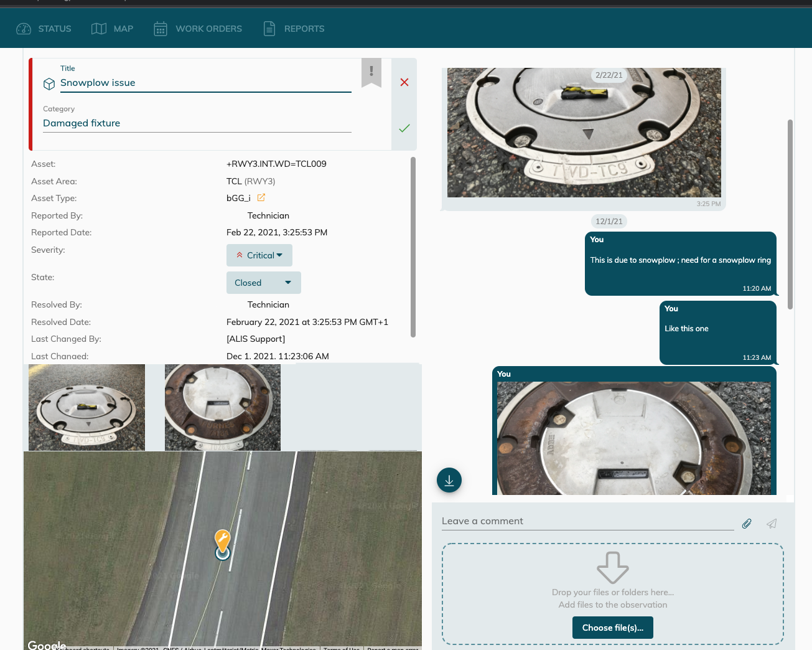Screen dimensions: 812x650
Task: Open the bGG_i asset type external link
Action: click(x=261, y=198)
